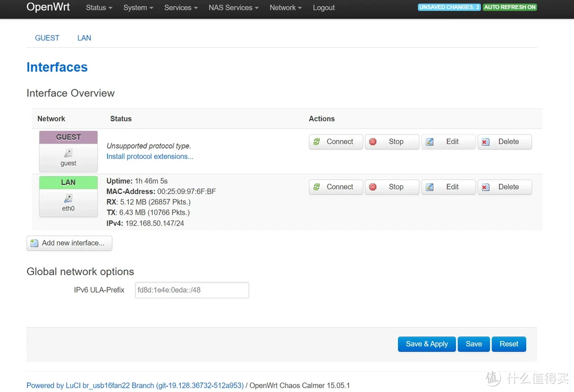
Task: Stop the GUEST interface
Action: [x=392, y=142]
